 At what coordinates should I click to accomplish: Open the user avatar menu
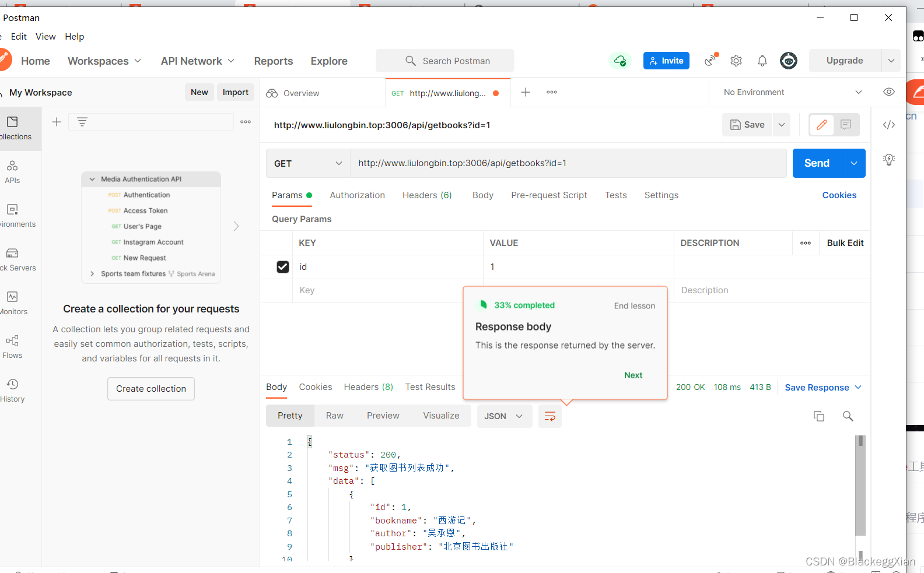coord(789,61)
